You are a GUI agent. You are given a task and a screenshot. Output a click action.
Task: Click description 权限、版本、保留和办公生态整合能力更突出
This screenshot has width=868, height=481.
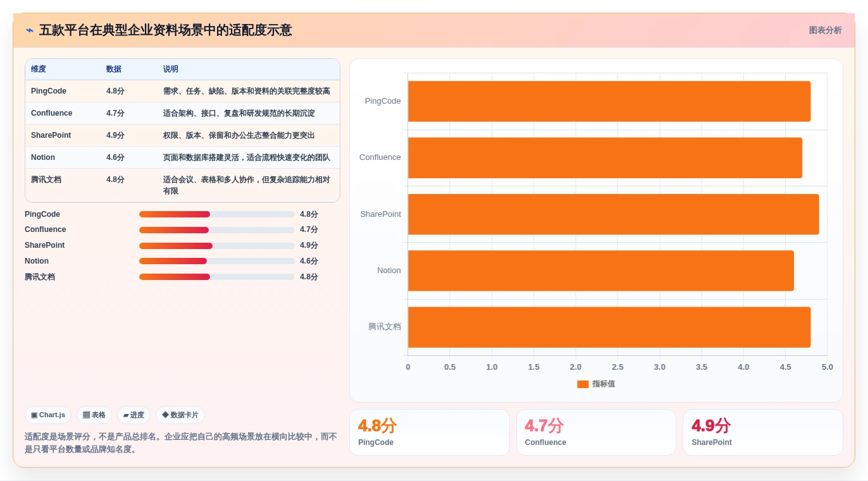click(x=239, y=135)
